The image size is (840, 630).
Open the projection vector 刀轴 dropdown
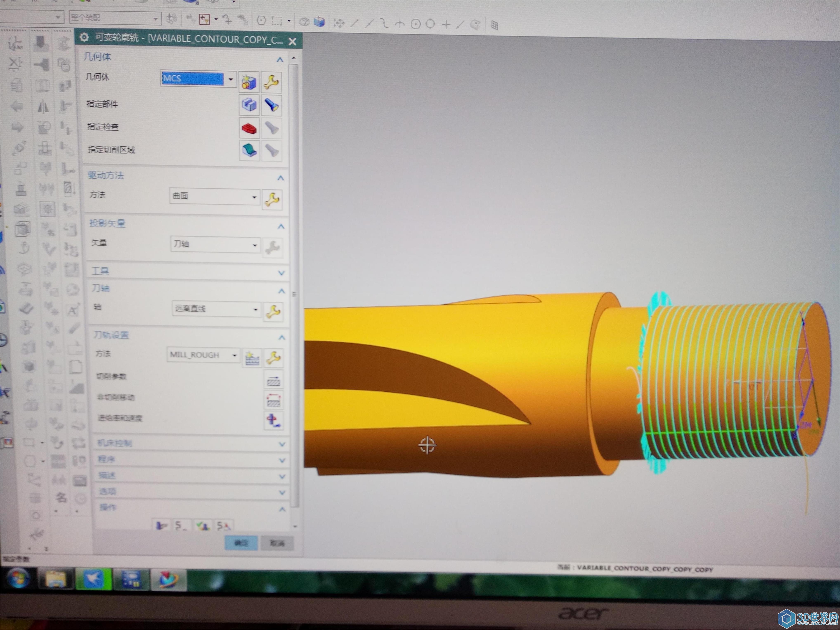pos(255,245)
